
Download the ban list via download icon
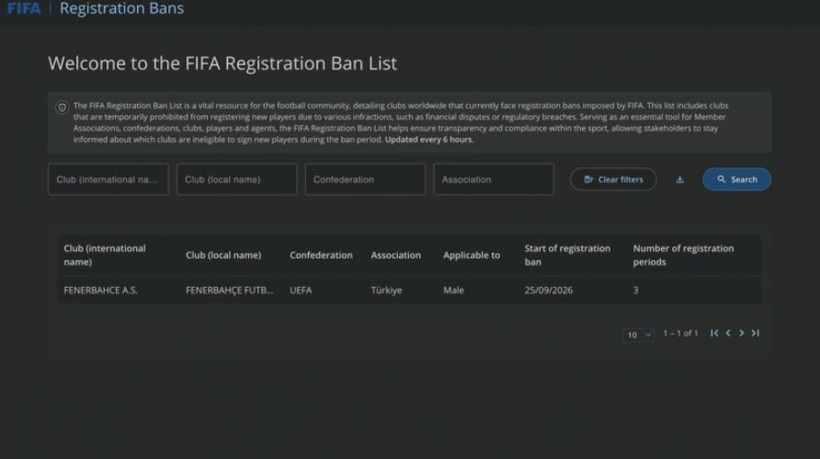[x=679, y=179]
